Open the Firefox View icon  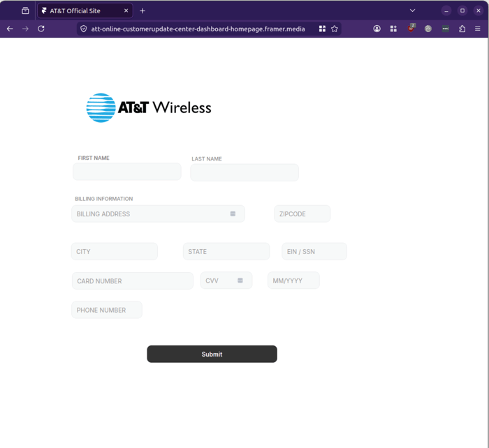pyautogui.click(x=25, y=11)
